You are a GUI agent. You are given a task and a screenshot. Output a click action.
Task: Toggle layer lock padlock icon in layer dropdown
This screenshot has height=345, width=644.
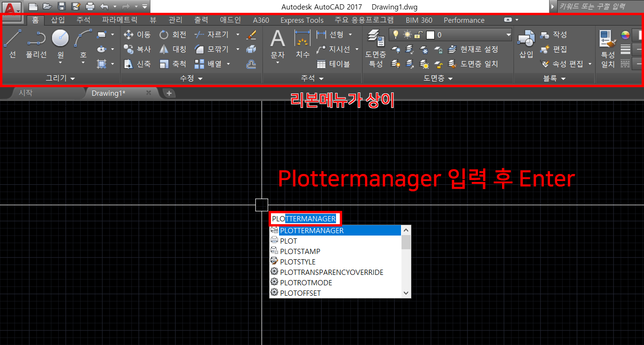pos(418,35)
